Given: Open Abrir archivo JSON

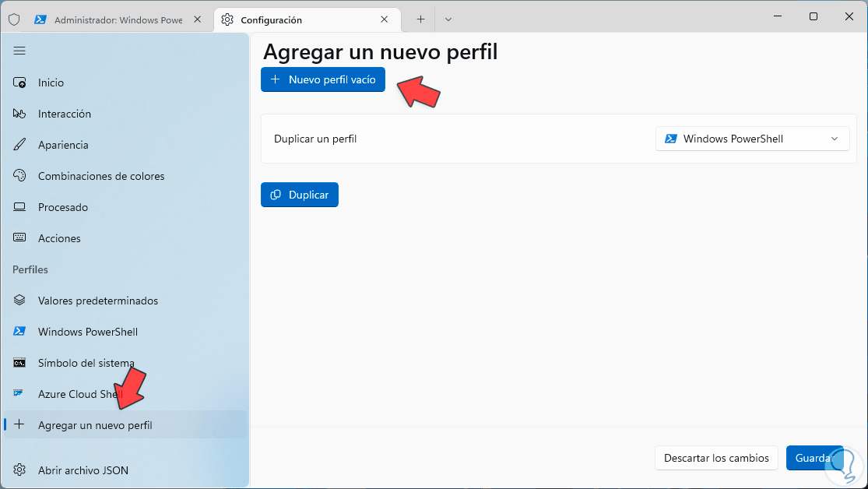Looking at the screenshot, I should point(125,470).
